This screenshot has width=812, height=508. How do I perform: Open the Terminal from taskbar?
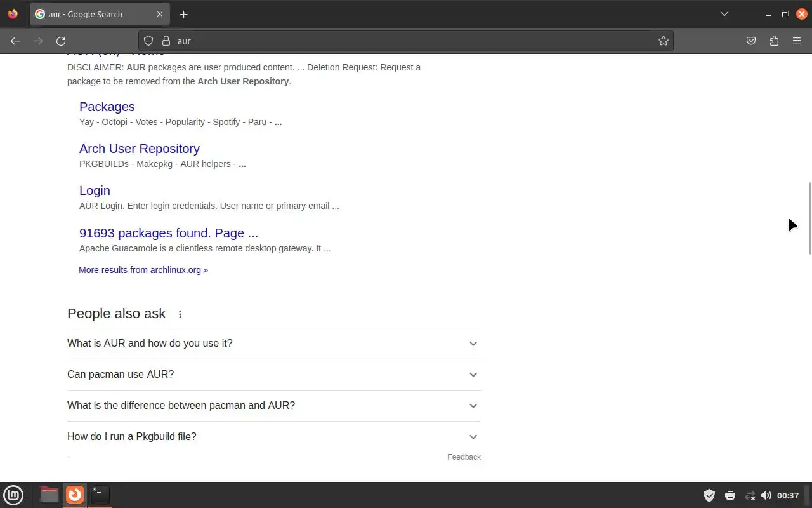point(100,495)
